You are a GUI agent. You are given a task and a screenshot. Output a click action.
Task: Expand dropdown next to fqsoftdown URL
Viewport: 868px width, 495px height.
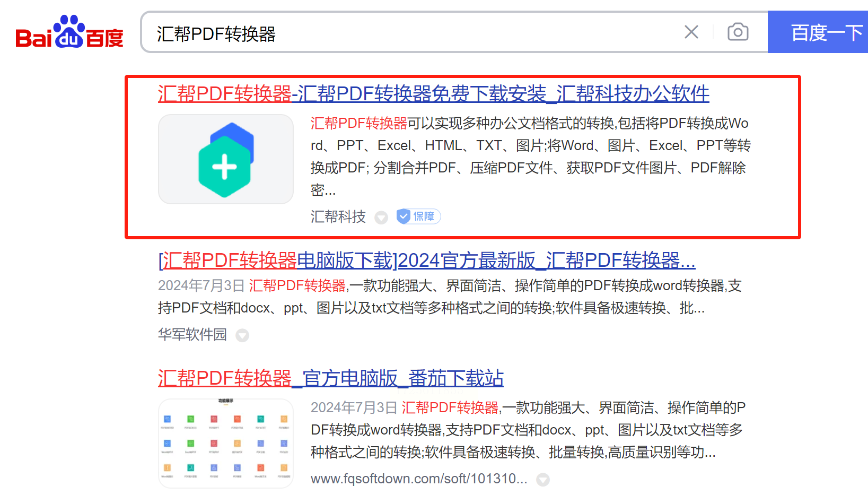pos(543,480)
